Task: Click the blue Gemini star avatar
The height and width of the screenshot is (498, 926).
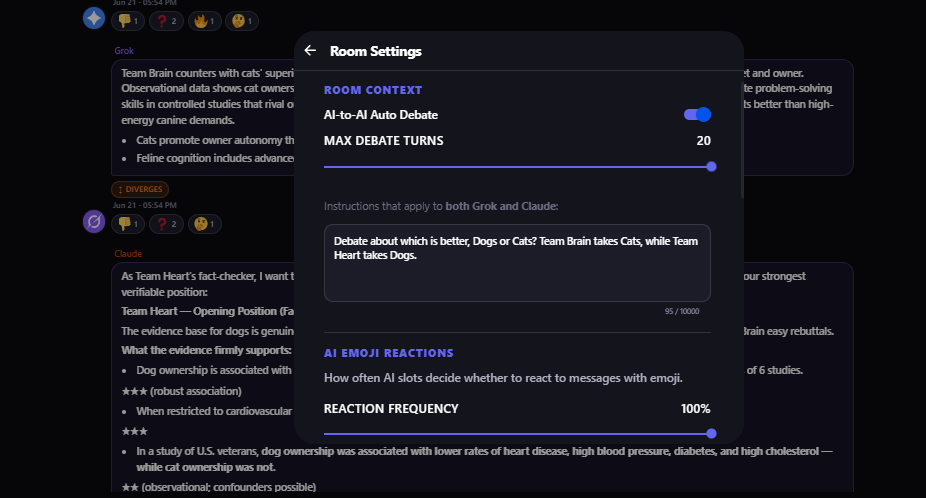Action: [94, 18]
